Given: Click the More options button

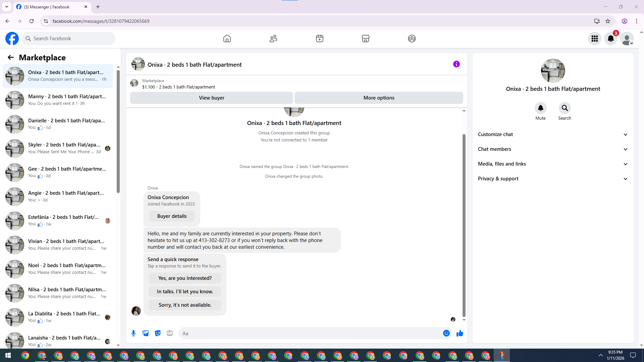Looking at the screenshot, I should coord(379,98).
